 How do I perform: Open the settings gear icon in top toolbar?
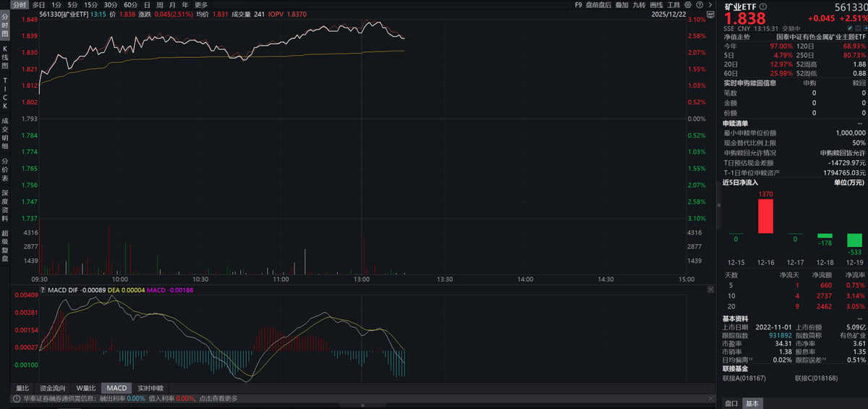(686, 4)
